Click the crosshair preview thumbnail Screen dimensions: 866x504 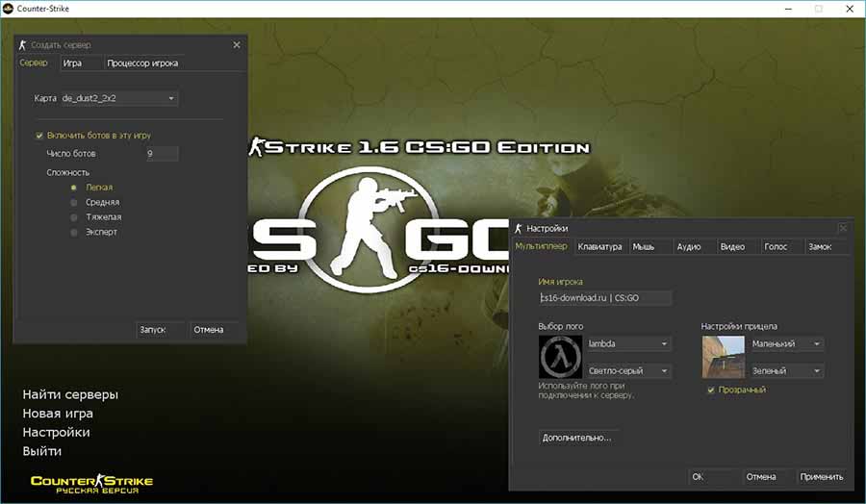[x=723, y=357]
